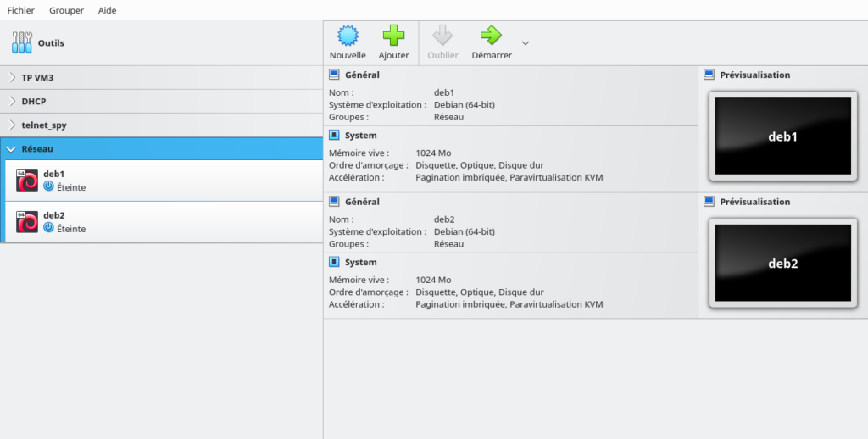Click the deb1 preview thumbnail
Viewport: 868px width, 439px height.
pos(782,136)
